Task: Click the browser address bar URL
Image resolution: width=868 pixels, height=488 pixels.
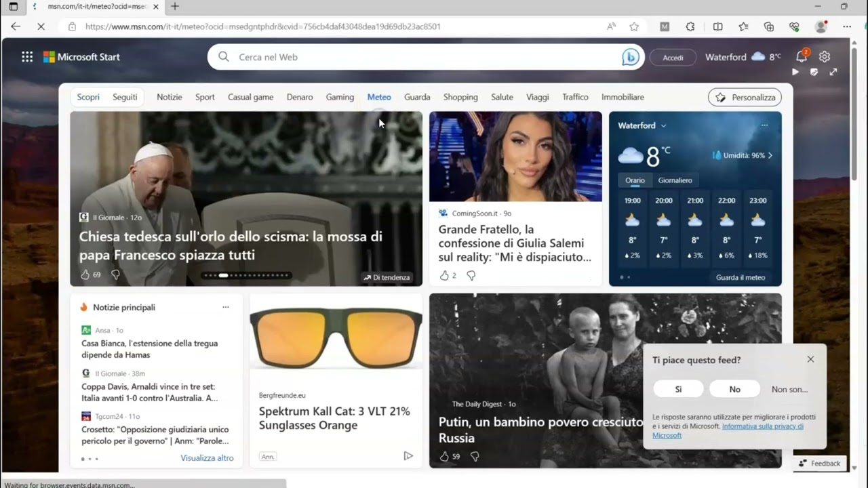Action: click(263, 26)
